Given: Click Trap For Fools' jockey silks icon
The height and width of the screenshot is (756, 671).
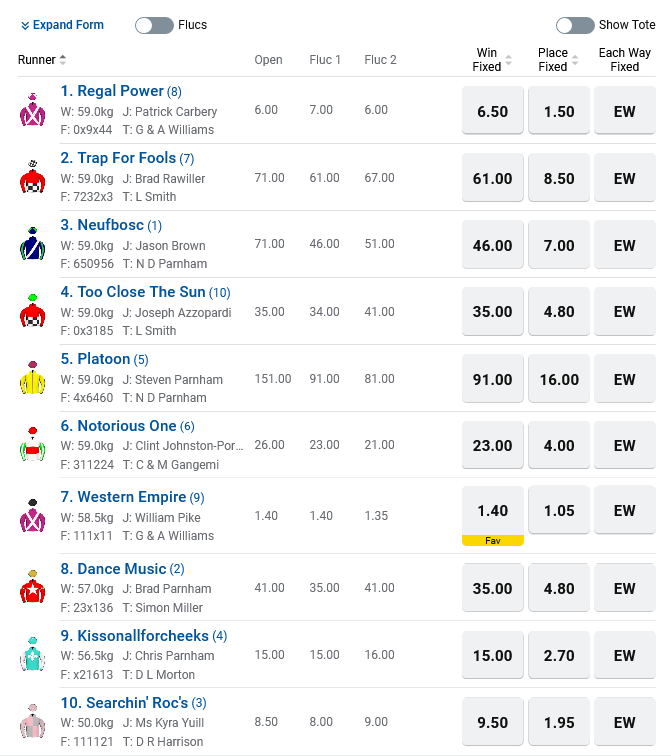Looking at the screenshot, I should [x=33, y=177].
